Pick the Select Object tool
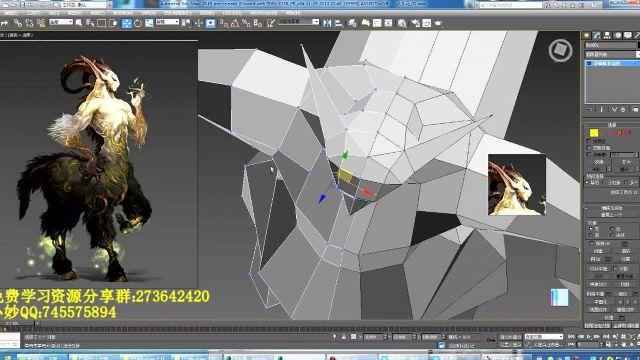640x360 pixels. (x=78, y=23)
